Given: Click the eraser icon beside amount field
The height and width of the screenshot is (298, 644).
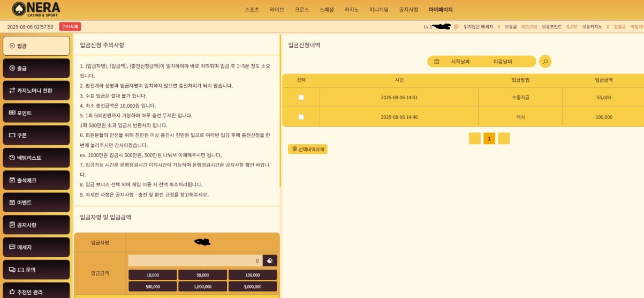Looking at the screenshot, I should tap(270, 260).
